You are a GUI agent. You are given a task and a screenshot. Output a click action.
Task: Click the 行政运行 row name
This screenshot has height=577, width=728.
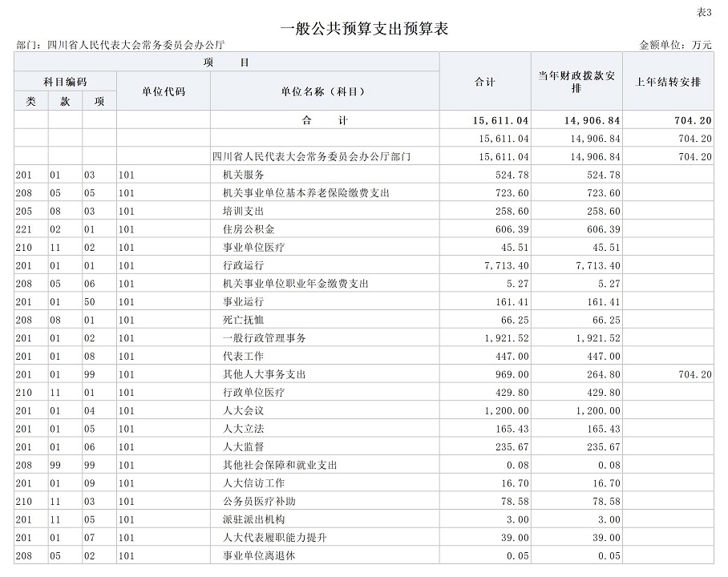243,265
